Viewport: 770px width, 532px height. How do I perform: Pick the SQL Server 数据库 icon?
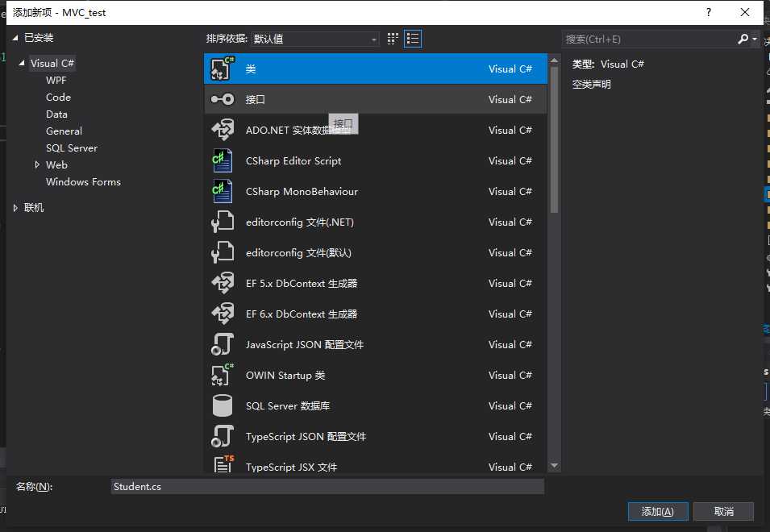(x=223, y=406)
